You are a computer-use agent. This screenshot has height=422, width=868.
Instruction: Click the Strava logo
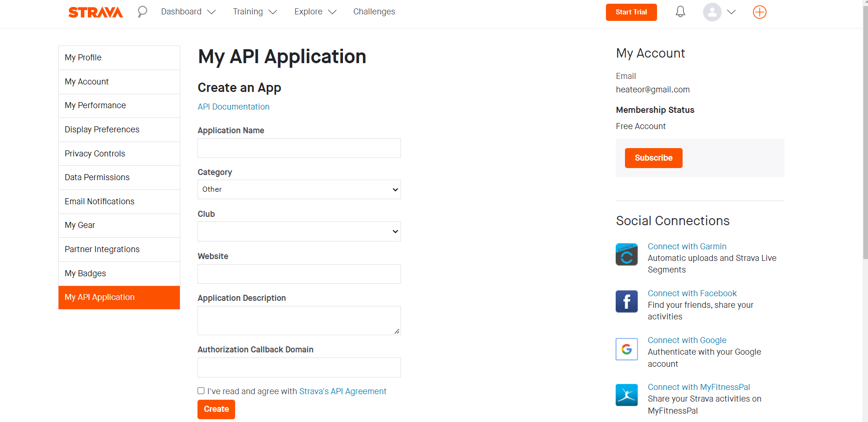point(95,12)
